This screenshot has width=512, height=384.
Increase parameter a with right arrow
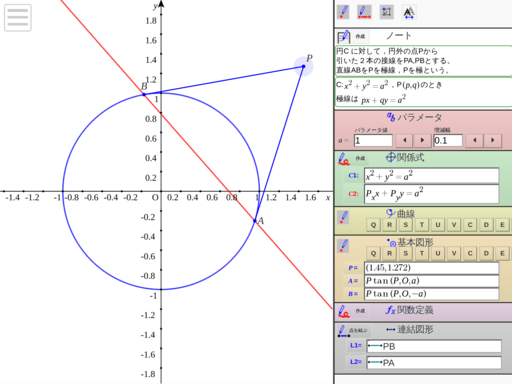pos(422,140)
